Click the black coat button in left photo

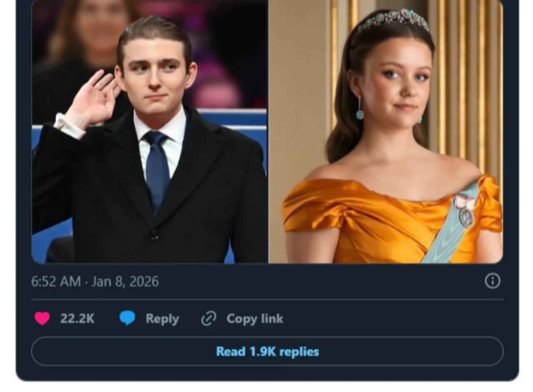[154, 234]
